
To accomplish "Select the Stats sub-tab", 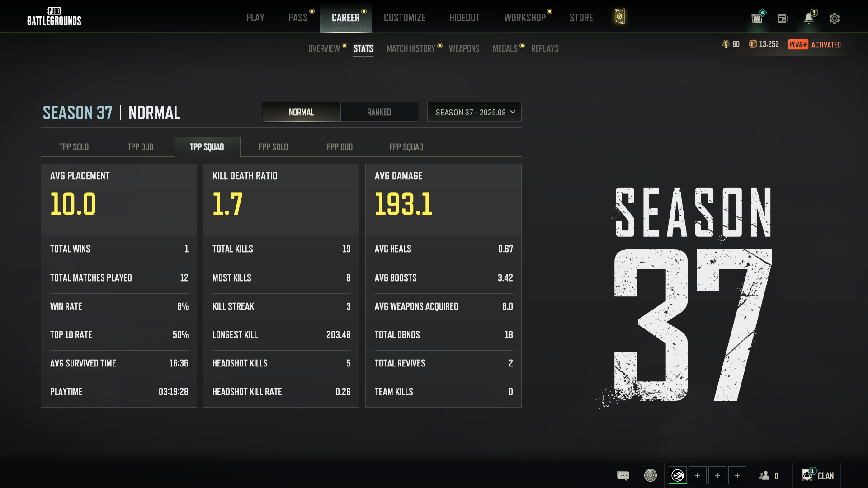I will coord(363,48).
